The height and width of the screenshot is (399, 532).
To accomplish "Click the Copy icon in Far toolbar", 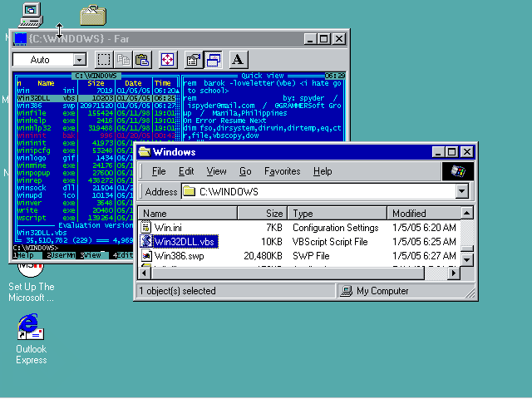I will point(123,60).
